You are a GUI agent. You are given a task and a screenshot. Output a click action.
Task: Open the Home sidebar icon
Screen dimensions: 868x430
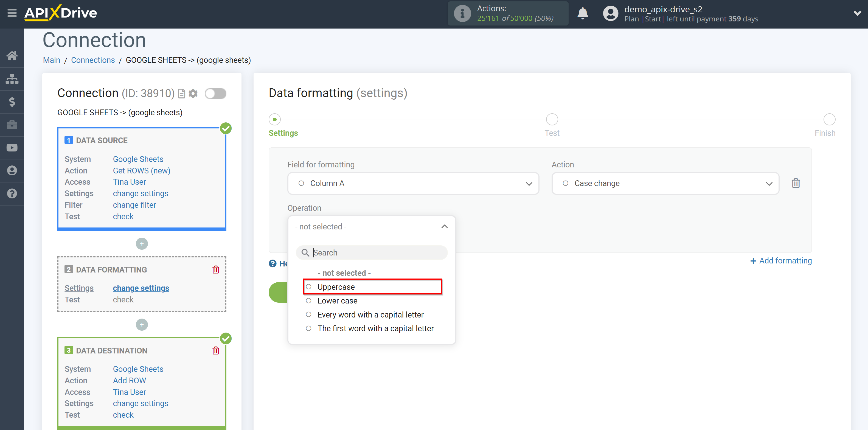(x=12, y=56)
